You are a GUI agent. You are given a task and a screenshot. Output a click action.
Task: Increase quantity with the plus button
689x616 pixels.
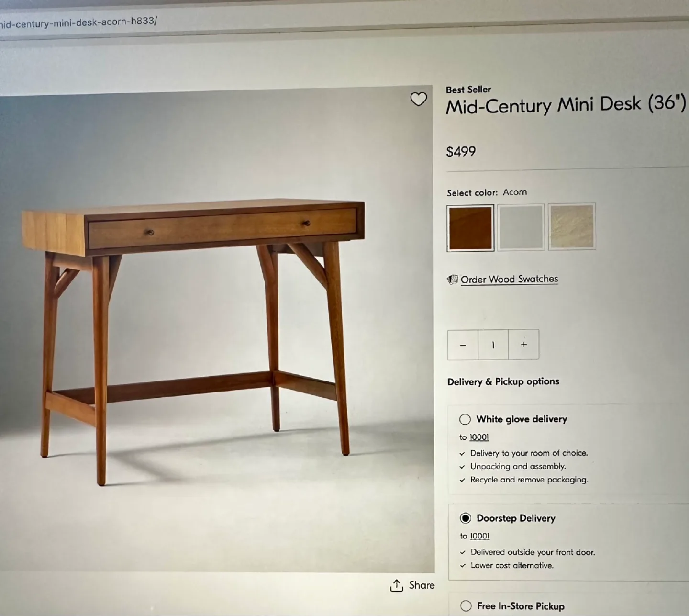click(523, 345)
